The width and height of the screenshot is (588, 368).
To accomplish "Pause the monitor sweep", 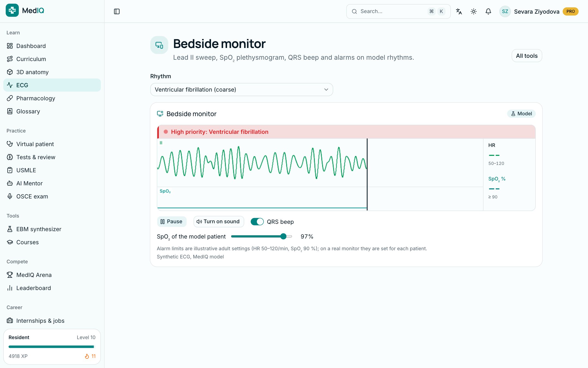I will (x=171, y=222).
